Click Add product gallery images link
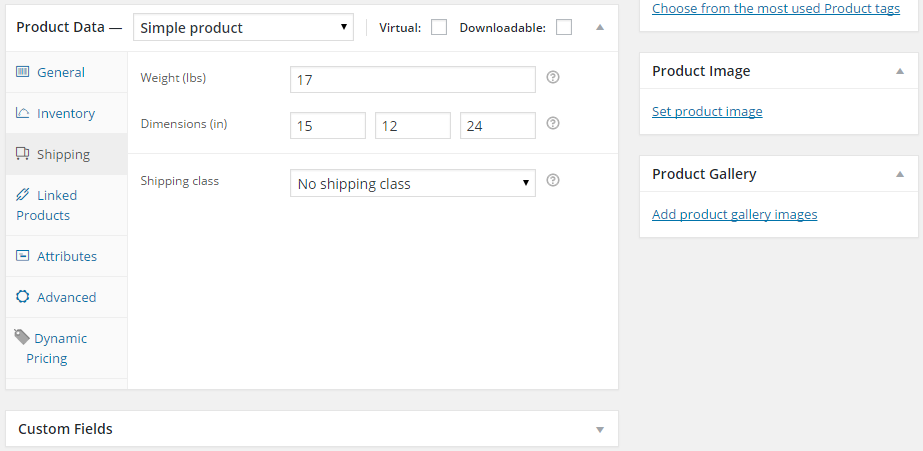Image resolution: width=923 pixels, height=451 pixels. 735,214
